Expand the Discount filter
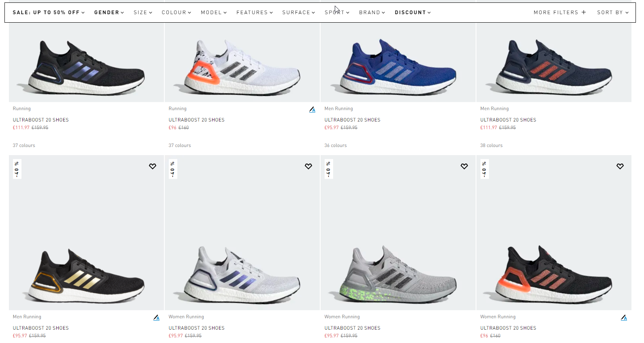This screenshot has width=644, height=343. [x=412, y=13]
